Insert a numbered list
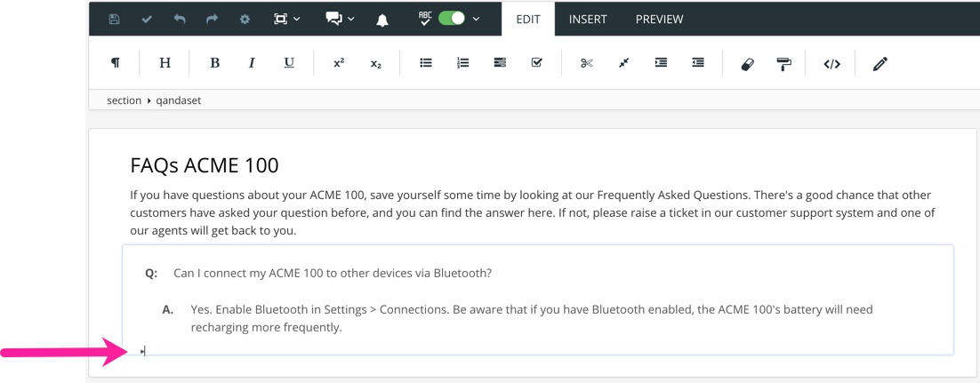This screenshot has height=383, width=980. 462,63
